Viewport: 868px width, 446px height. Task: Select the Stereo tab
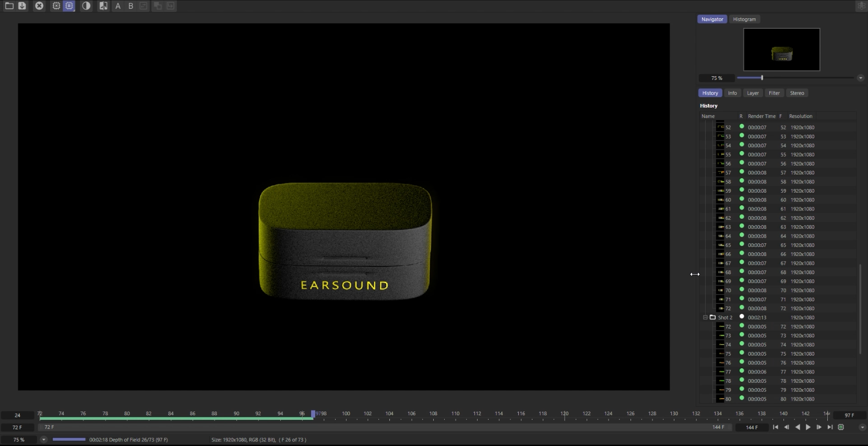click(x=797, y=93)
